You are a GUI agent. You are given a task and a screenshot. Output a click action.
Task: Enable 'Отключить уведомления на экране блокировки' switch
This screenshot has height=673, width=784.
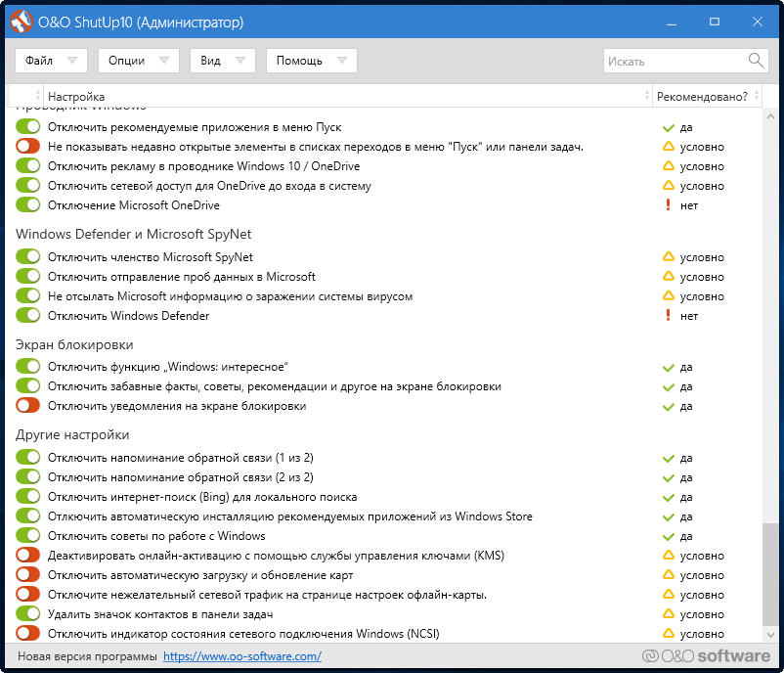click(27, 405)
